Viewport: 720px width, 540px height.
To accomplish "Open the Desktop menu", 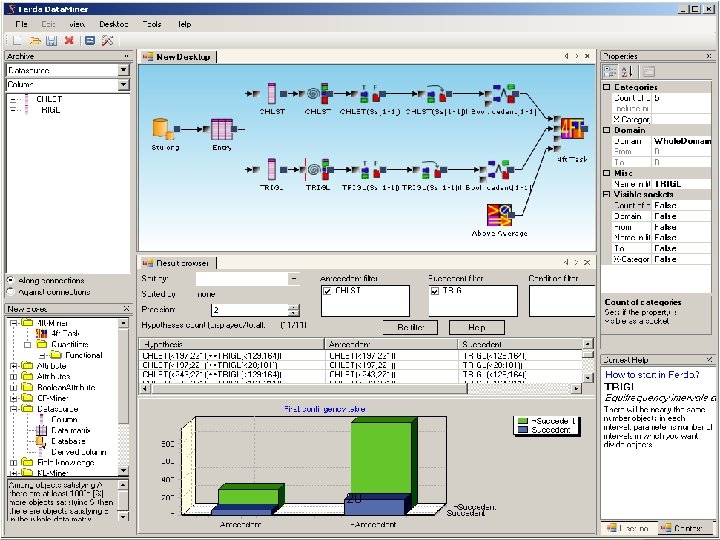I will pos(113,24).
